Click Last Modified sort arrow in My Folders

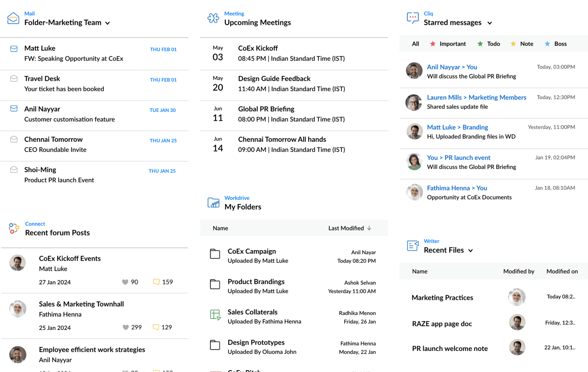tap(369, 228)
